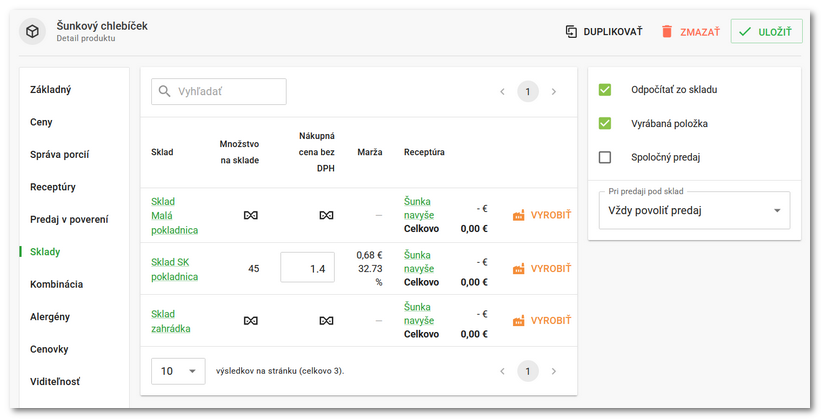
Task: Open Šunka navyše recipe in Sklad SK pokladnica row
Action: pyautogui.click(x=419, y=261)
